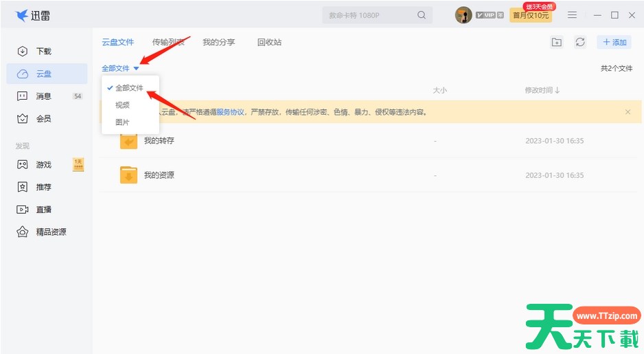
Task: Open the hamburger main menu
Action: click(572, 15)
